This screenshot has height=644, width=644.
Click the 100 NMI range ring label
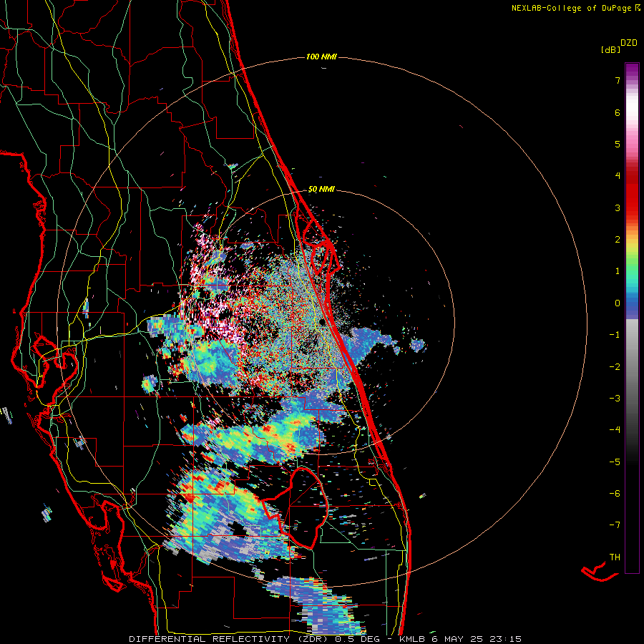(321, 57)
